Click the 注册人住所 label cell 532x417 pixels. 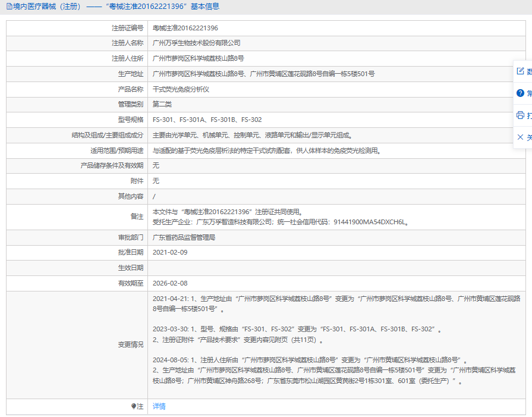[x=77, y=58]
